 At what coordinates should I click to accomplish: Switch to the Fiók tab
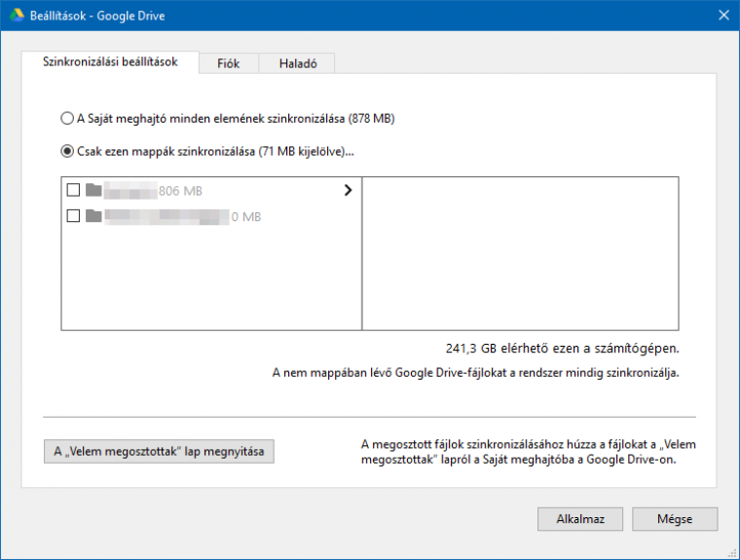click(x=229, y=63)
